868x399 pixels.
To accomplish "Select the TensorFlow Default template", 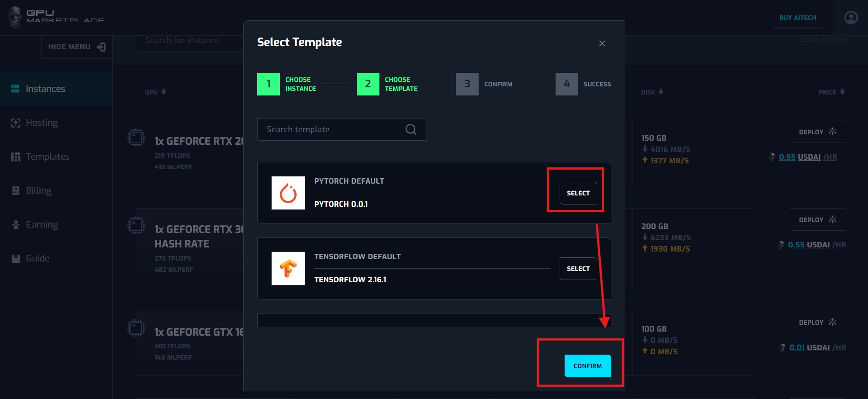I will click(578, 269).
